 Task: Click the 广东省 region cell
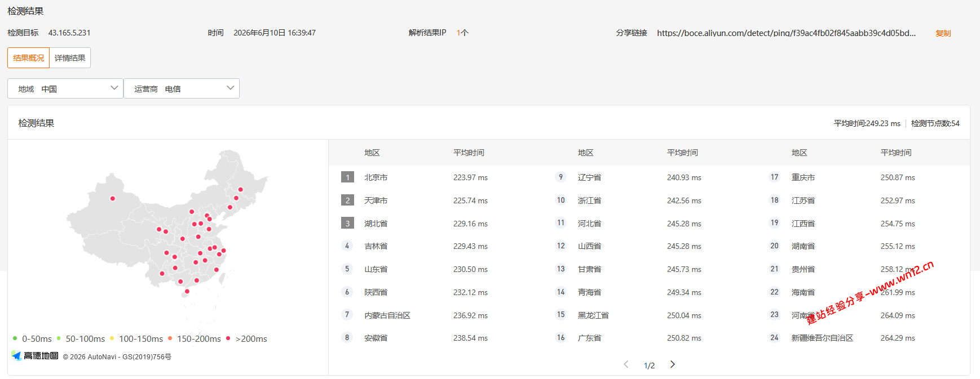pos(589,338)
